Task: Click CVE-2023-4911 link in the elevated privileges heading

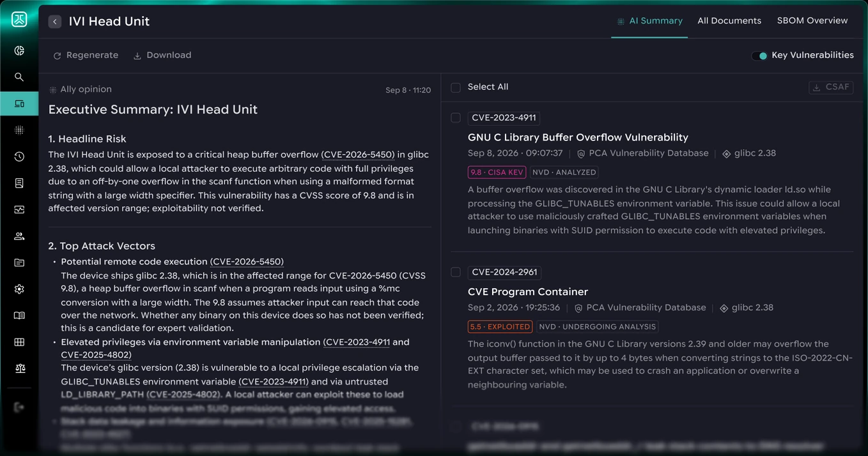Action: [357, 342]
